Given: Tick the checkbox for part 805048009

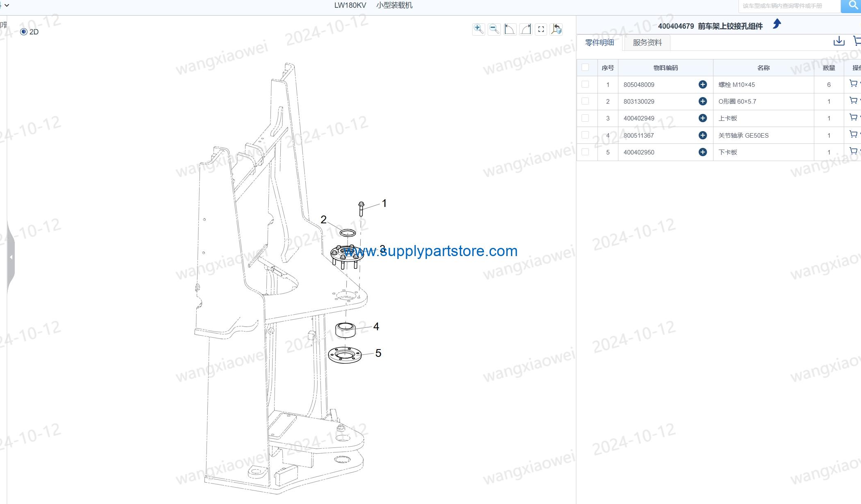Looking at the screenshot, I should pos(585,84).
